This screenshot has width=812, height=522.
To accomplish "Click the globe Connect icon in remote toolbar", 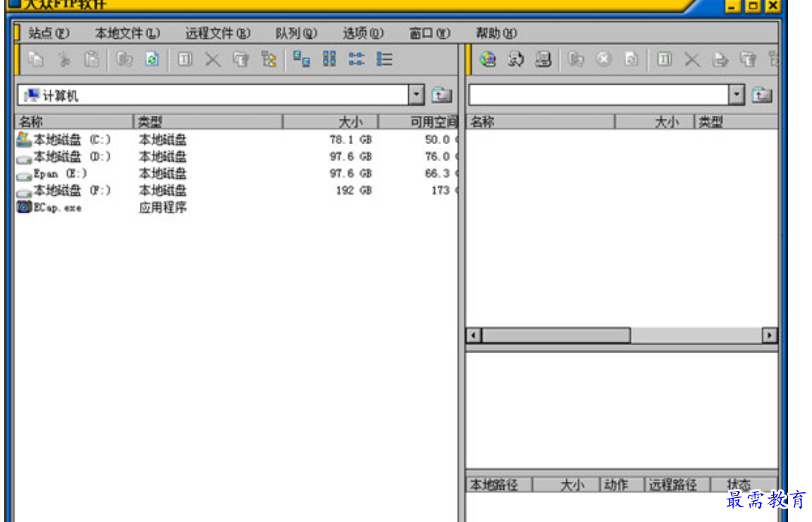I will (x=487, y=59).
